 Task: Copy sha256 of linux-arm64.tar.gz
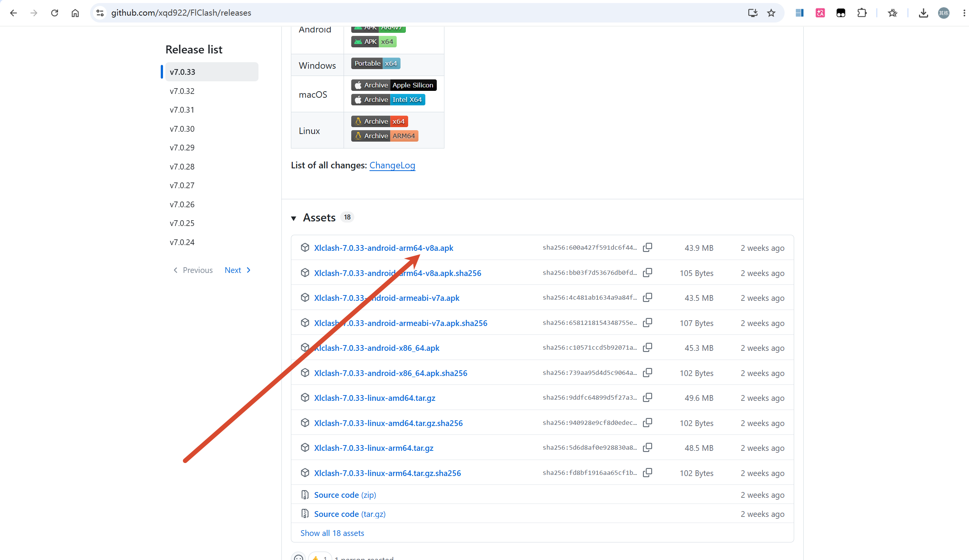click(648, 447)
